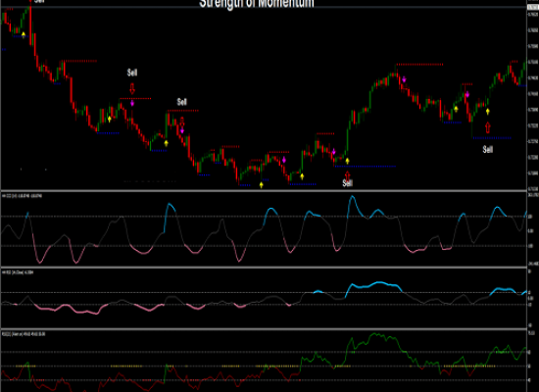This screenshot has height=392, width=539.
Task: Click the hollow red down arrow under the first full Sell label
Action: (132, 88)
